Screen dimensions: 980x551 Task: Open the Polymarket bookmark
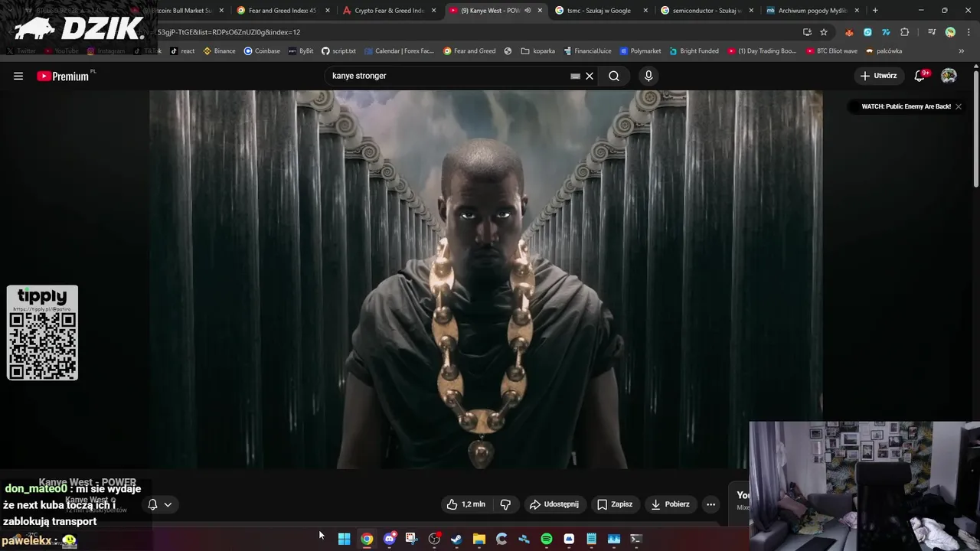pyautogui.click(x=640, y=51)
